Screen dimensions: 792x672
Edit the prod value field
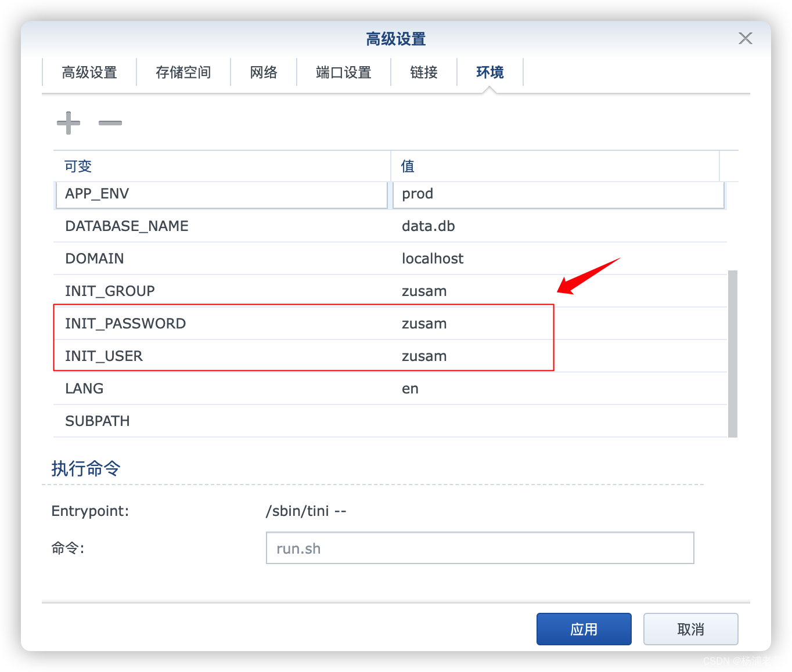pos(559,194)
